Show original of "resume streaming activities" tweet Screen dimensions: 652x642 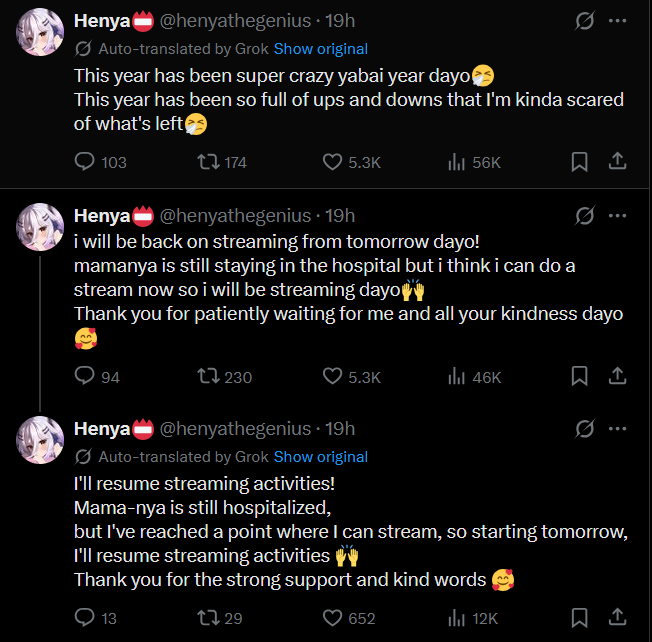click(320, 456)
